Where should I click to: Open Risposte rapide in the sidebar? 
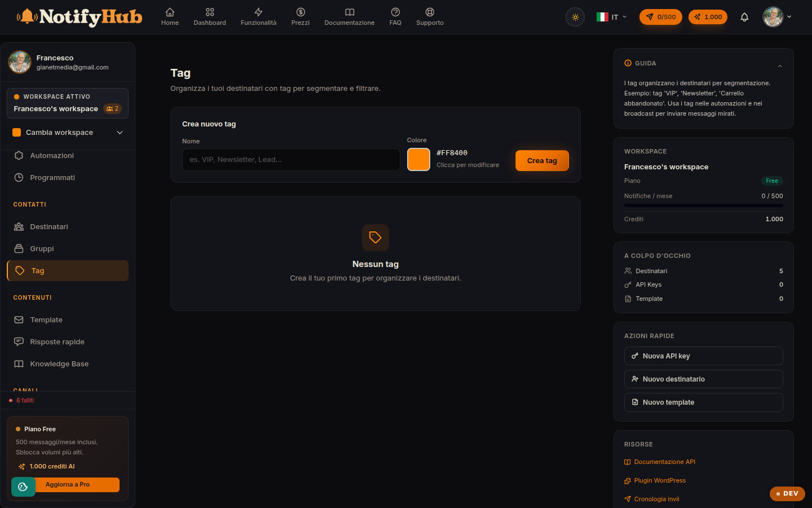pos(68,341)
